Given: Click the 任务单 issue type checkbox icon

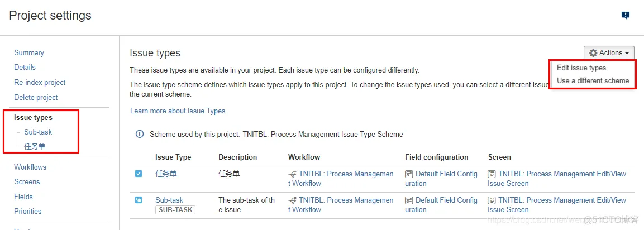Looking at the screenshot, I should pos(139,174).
